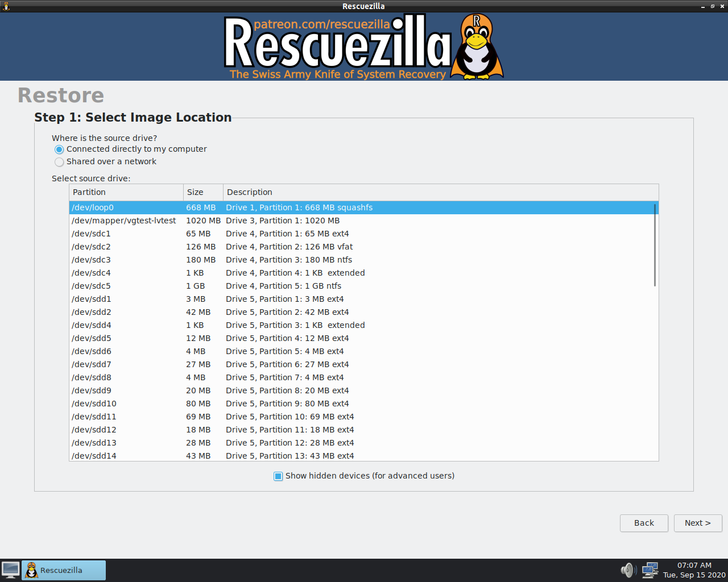Click the Back button

point(644,523)
